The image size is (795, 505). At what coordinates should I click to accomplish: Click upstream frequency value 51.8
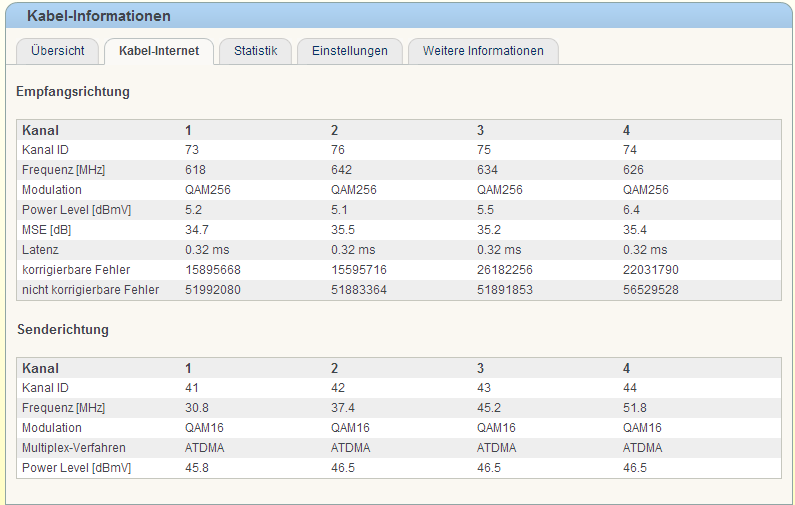634,408
